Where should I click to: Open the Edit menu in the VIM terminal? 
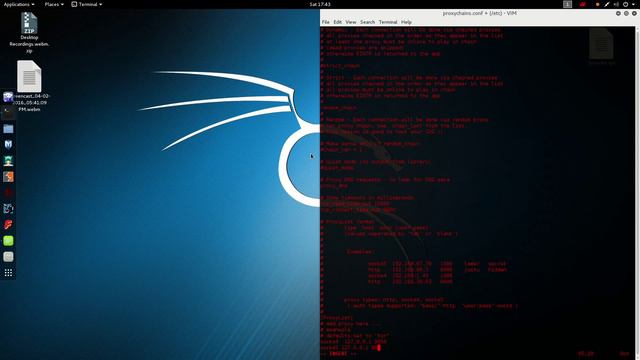point(338,22)
